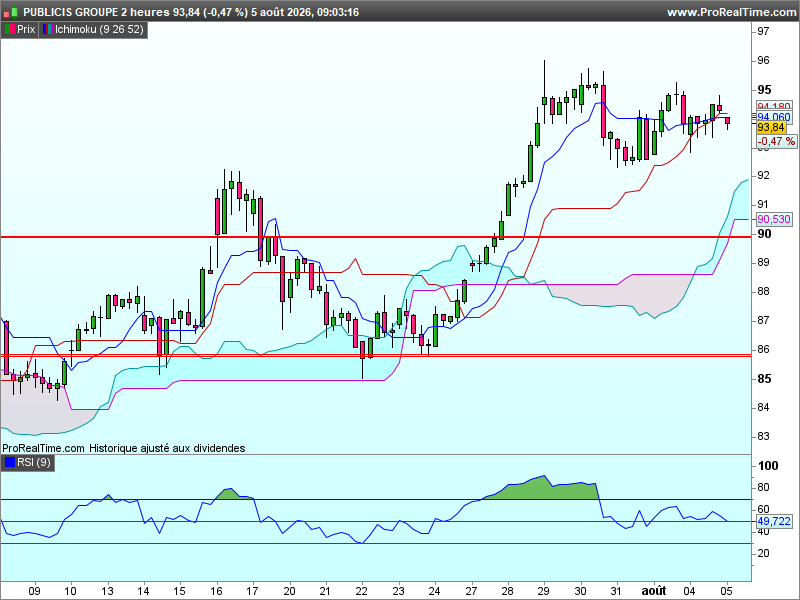Select date 14 on the time axis
The image size is (800, 600).
click(143, 591)
